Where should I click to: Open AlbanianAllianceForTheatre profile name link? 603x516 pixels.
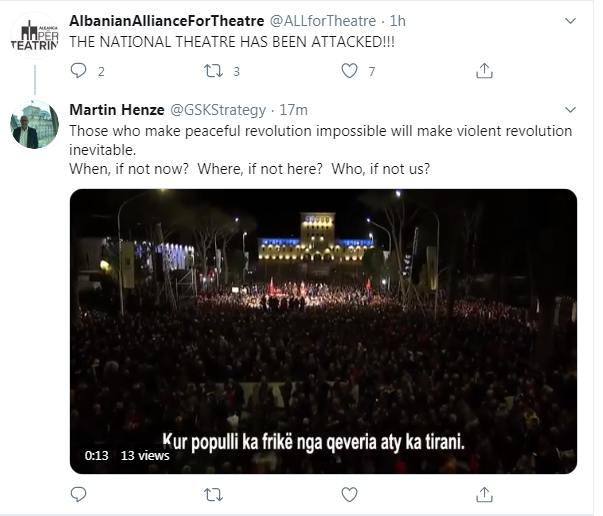point(166,21)
